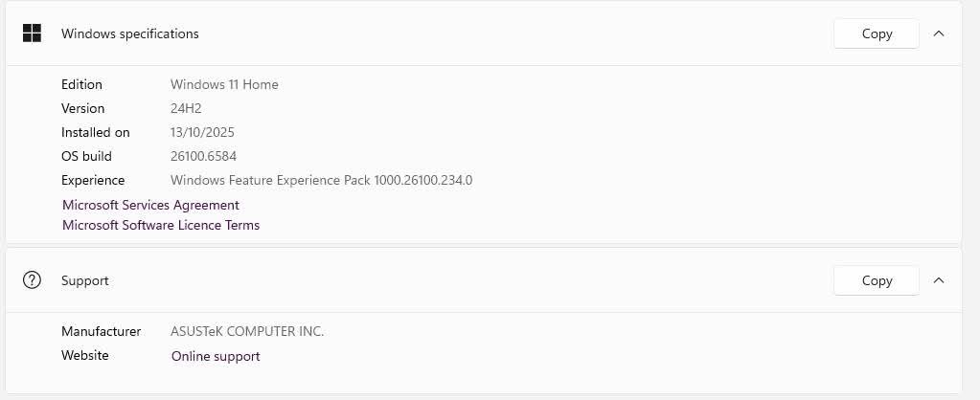This screenshot has height=400, width=980.
Task: Click the OS build number 26100.6584
Action: pos(203,156)
